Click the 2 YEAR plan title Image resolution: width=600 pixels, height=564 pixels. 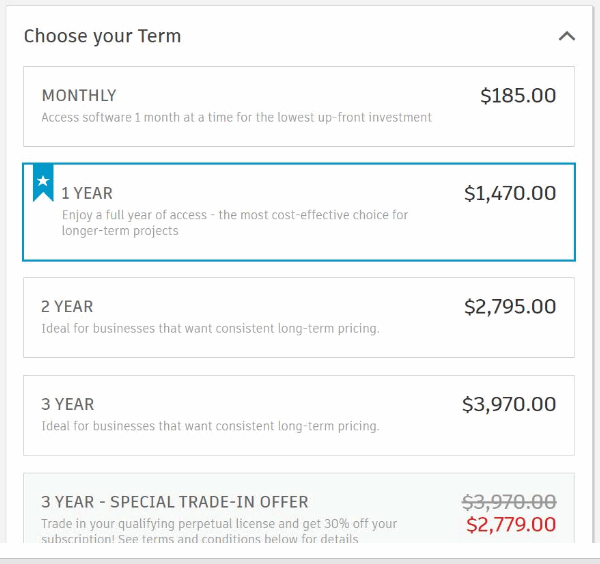(x=67, y=307)
